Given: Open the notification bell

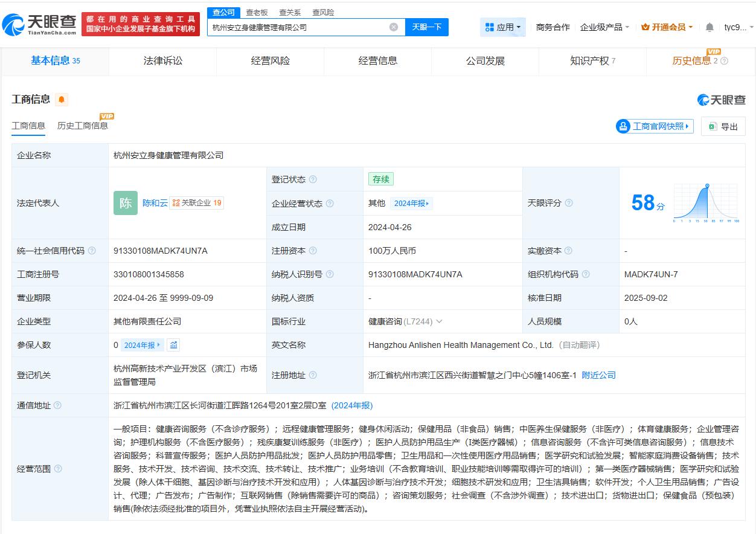Looking at the screenshot, I should click(x=709, y=27).
